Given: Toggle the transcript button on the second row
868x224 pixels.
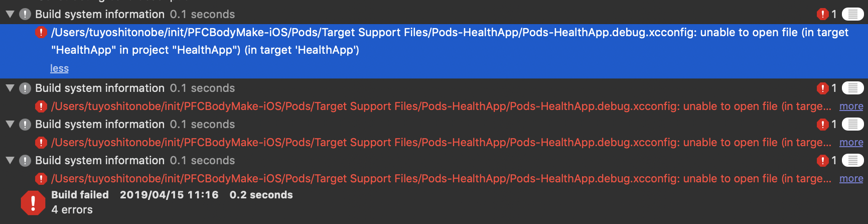Looking at the screenshot, I should click(x=852, y=88).
